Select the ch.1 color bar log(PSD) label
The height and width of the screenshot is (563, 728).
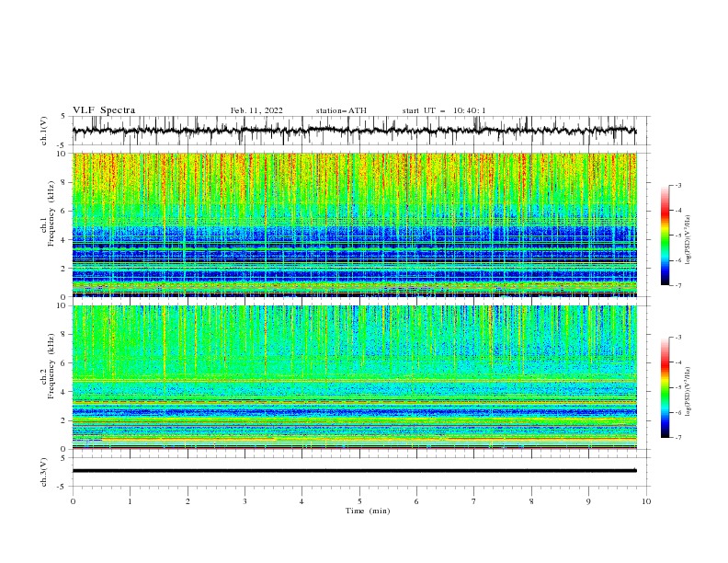coord(688,240)
